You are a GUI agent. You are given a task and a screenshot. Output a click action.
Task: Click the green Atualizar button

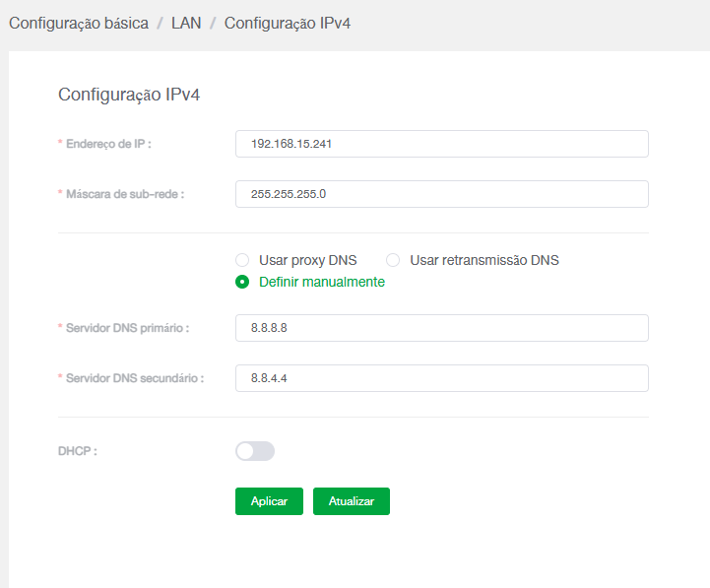click(352, 501)
